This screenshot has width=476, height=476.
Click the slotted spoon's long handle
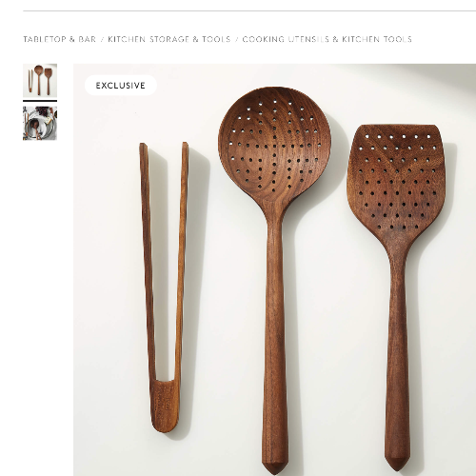coord(275,336)
